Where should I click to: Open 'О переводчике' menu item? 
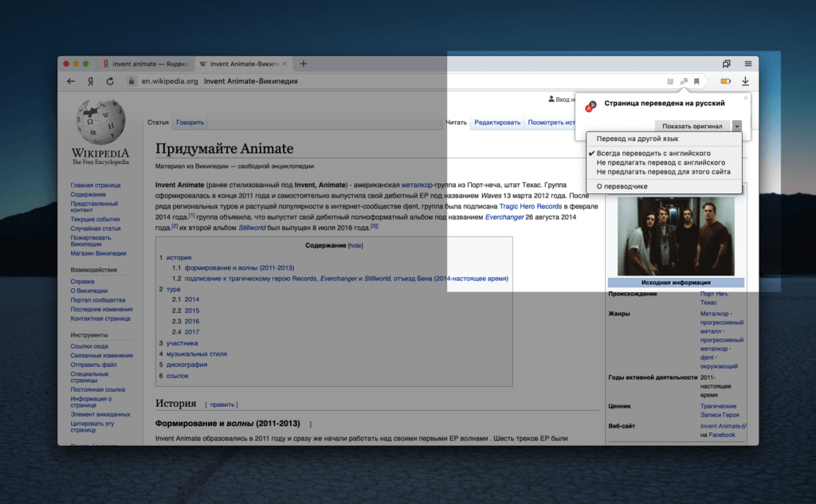tap(664, 186)
